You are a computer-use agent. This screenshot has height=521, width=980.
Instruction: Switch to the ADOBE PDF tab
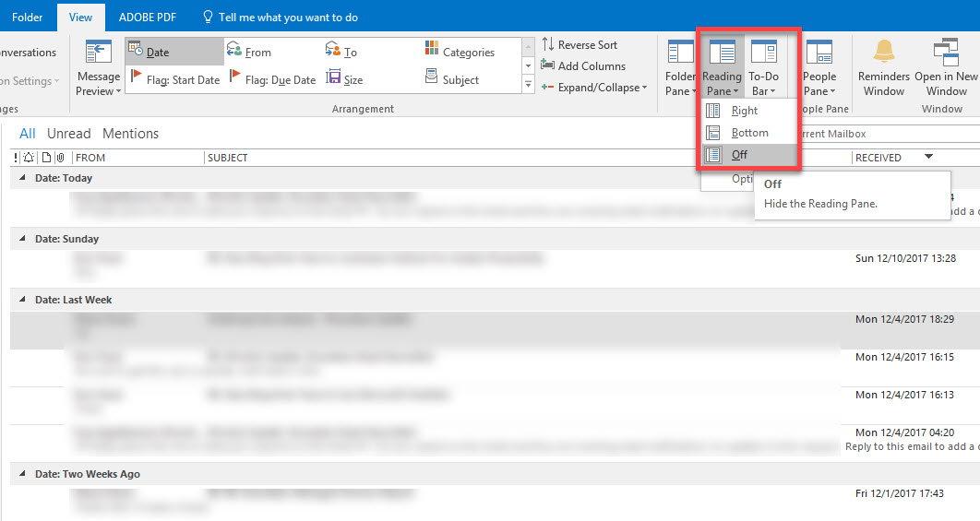(x=149, y=18)
